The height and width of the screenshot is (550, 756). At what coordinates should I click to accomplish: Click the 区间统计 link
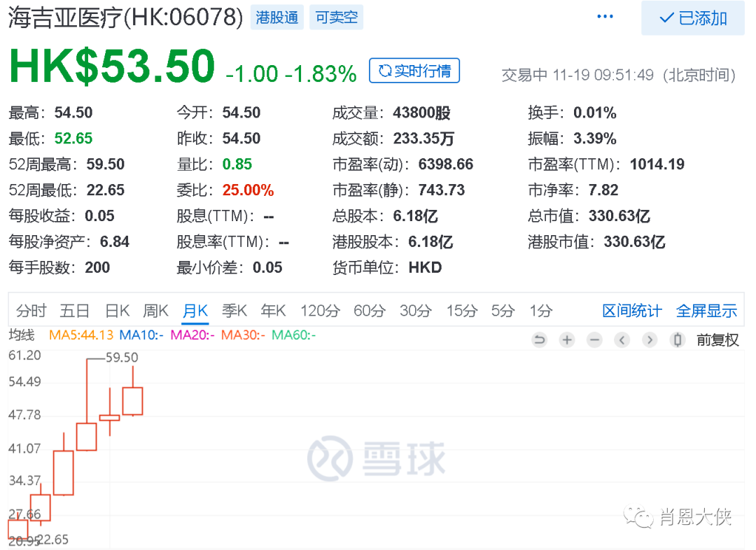point(631,311)
